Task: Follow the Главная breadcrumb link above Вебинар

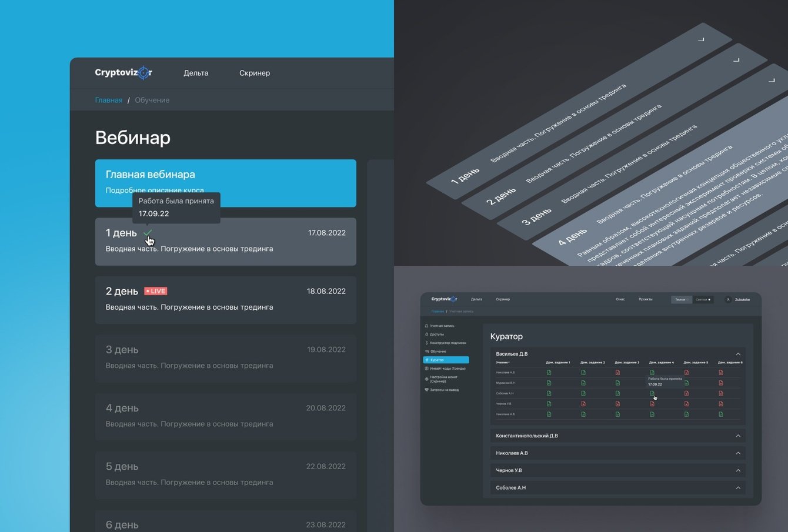Action: [109, 100]
